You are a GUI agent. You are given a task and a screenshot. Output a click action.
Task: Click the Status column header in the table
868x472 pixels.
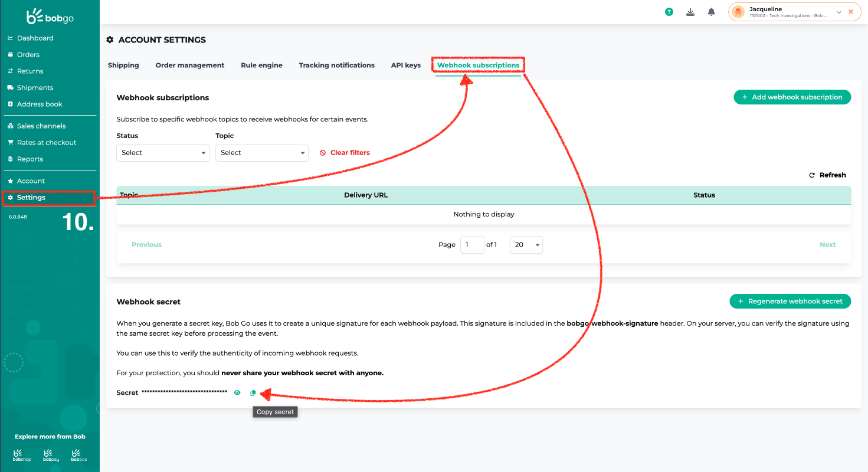coord(704,195)
